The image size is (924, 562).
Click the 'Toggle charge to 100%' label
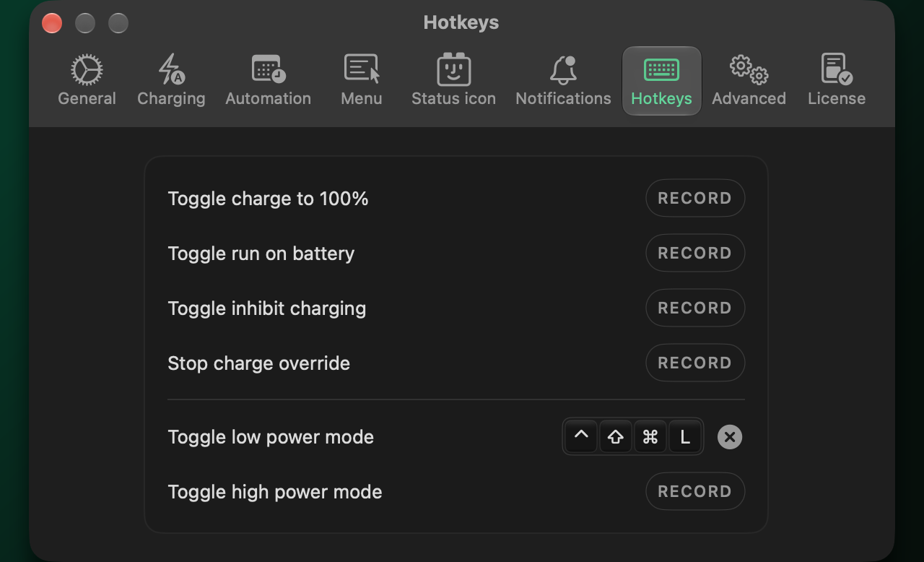pos(268,199)
